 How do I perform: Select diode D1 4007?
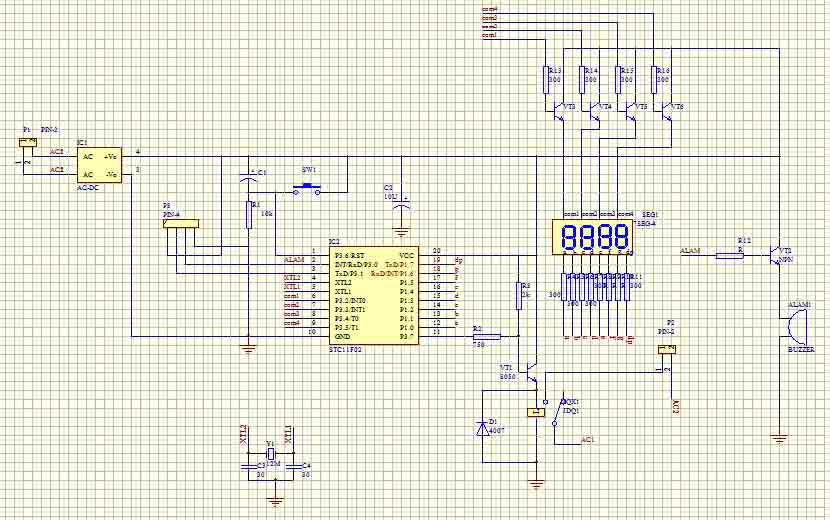tap(483, 428)
